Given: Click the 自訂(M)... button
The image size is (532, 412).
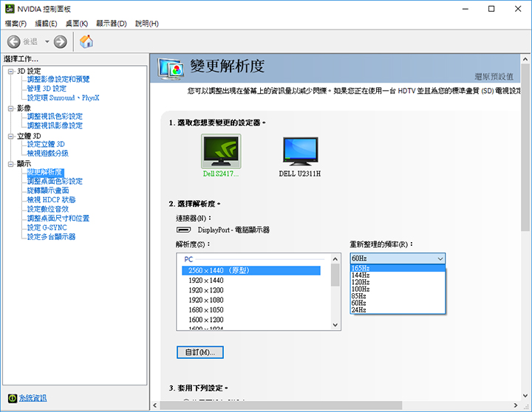Looking at the screenshot, I should click(200, 352).
